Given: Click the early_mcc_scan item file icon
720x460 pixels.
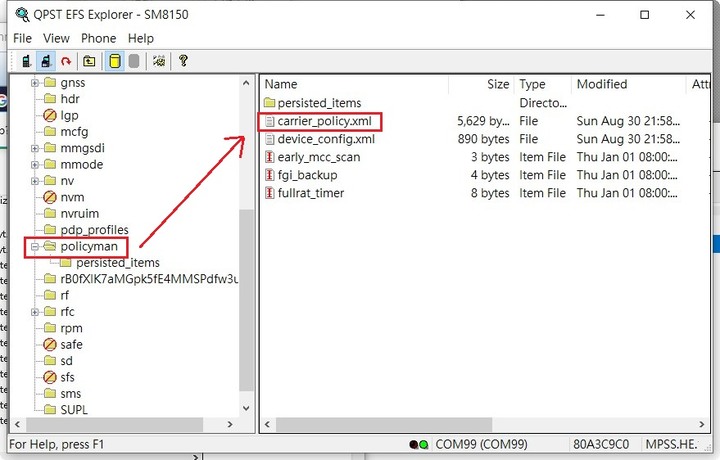Looking at the screenshot, I should (x=270, y=157).
